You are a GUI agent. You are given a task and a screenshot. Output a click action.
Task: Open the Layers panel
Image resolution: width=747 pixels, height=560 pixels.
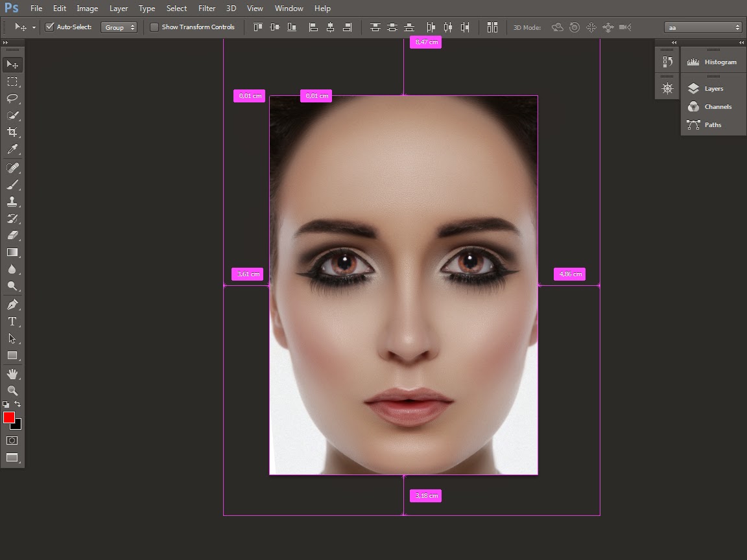point(713,89)
